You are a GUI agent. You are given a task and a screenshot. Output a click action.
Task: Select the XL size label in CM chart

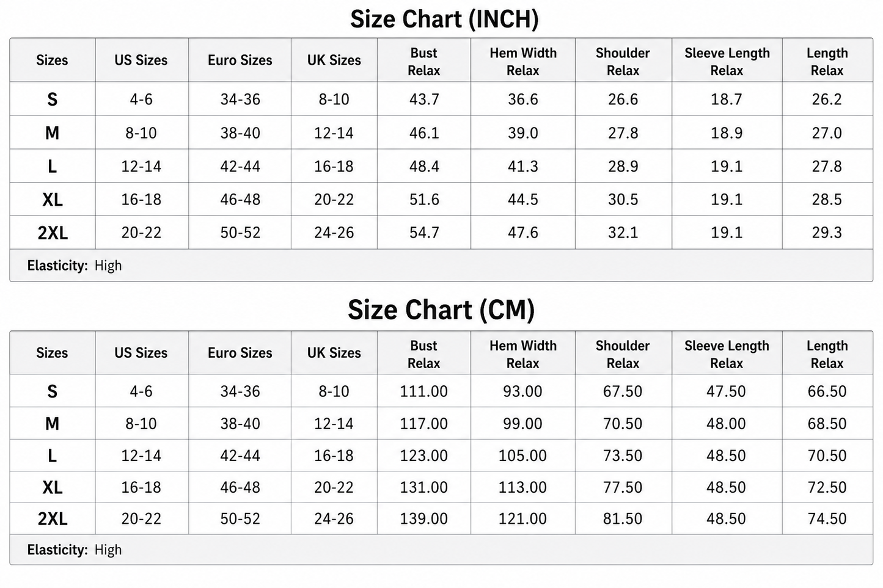click(53, 487)
